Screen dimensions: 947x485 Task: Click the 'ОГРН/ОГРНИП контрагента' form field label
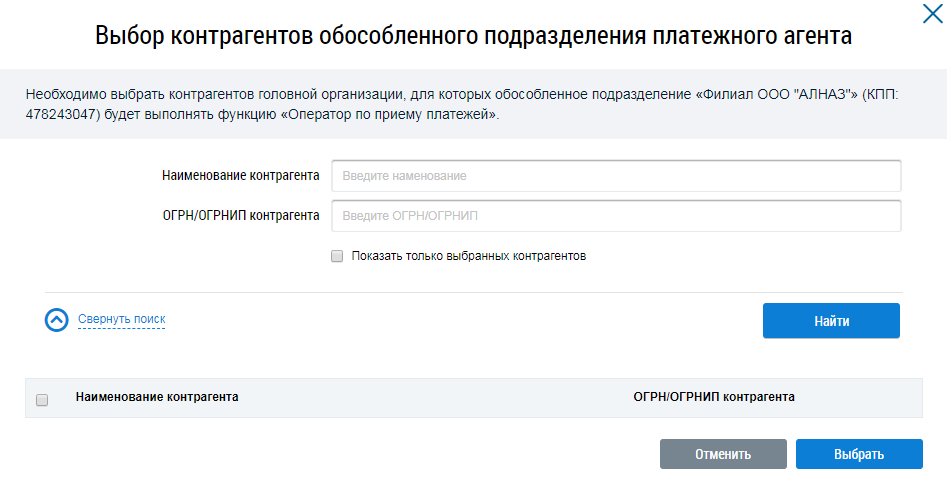tap(240, 215)
